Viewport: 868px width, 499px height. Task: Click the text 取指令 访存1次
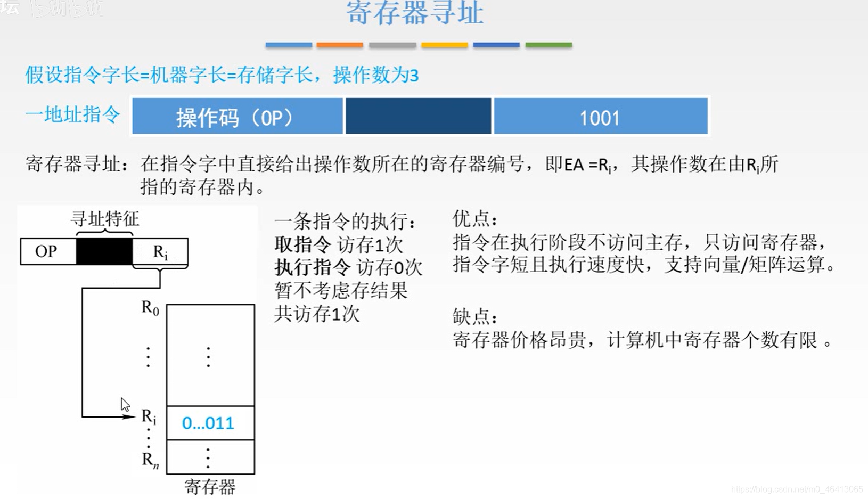point(339,245)
